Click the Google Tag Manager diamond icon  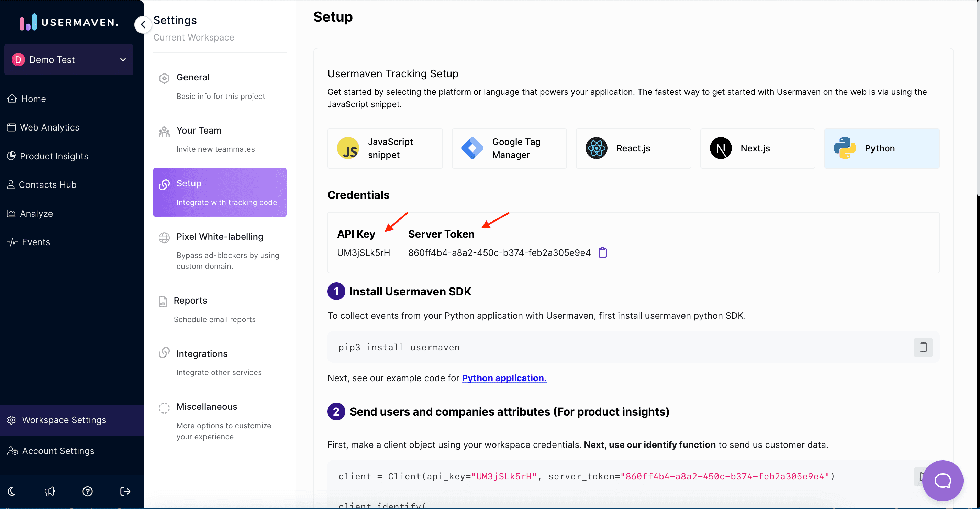(472, 148)
